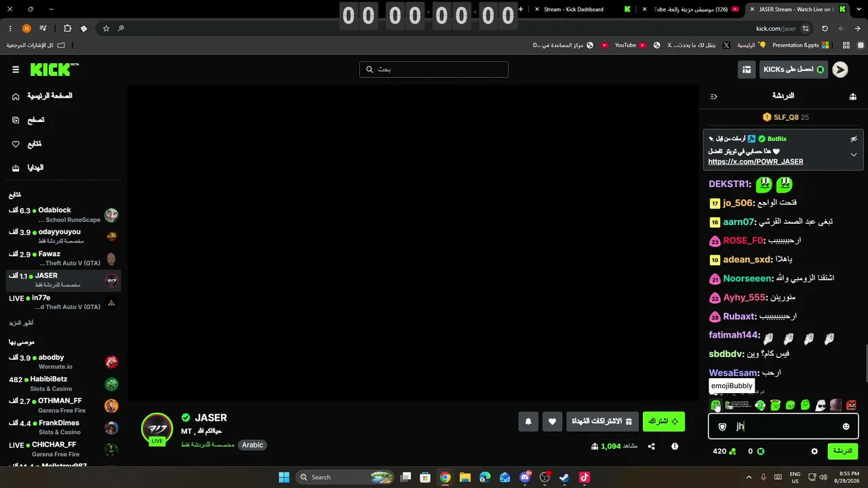The height and width of the screenshot is (488, 868).
Task: Send message with green chat button
Action: click(842, 451)
